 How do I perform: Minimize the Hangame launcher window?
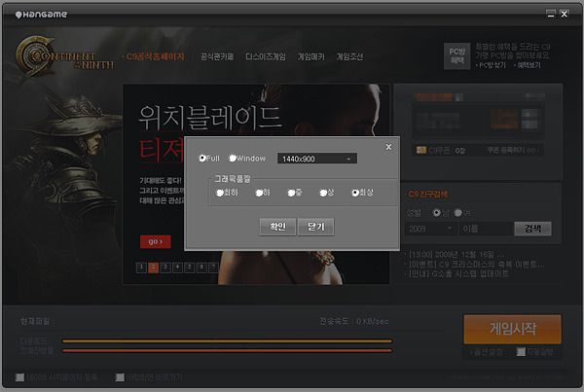click(551, 14)
